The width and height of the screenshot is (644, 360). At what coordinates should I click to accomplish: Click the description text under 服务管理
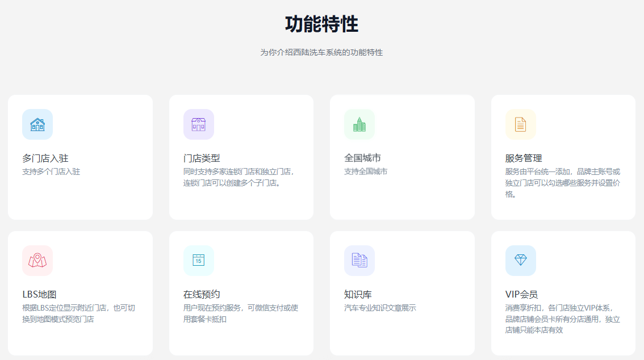point(562,183)
